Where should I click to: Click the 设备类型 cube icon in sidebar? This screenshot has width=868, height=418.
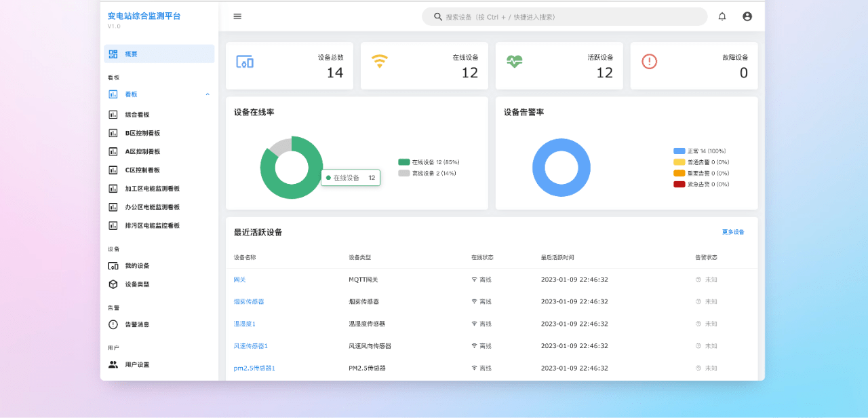(113, 284)
